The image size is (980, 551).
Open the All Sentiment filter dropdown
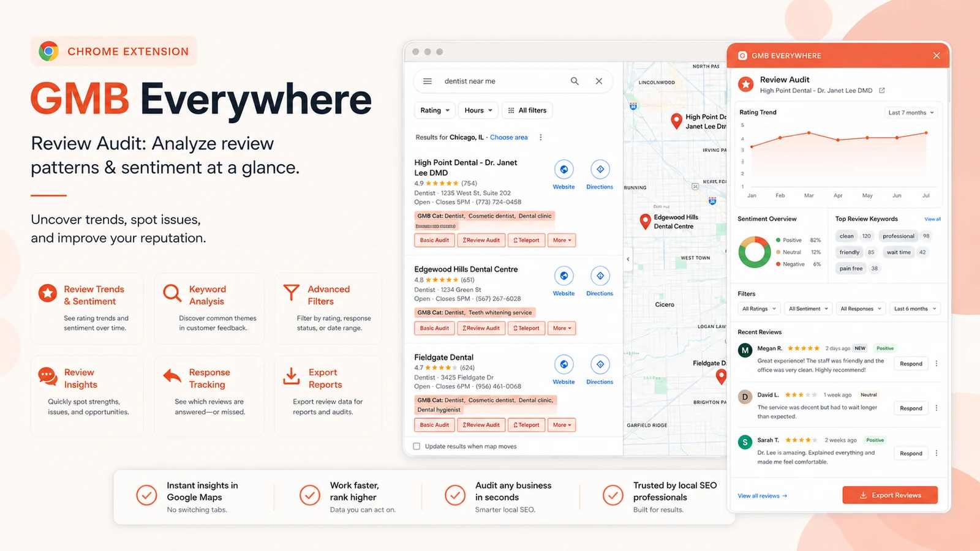pyautogui.click(x=808, y=309)
